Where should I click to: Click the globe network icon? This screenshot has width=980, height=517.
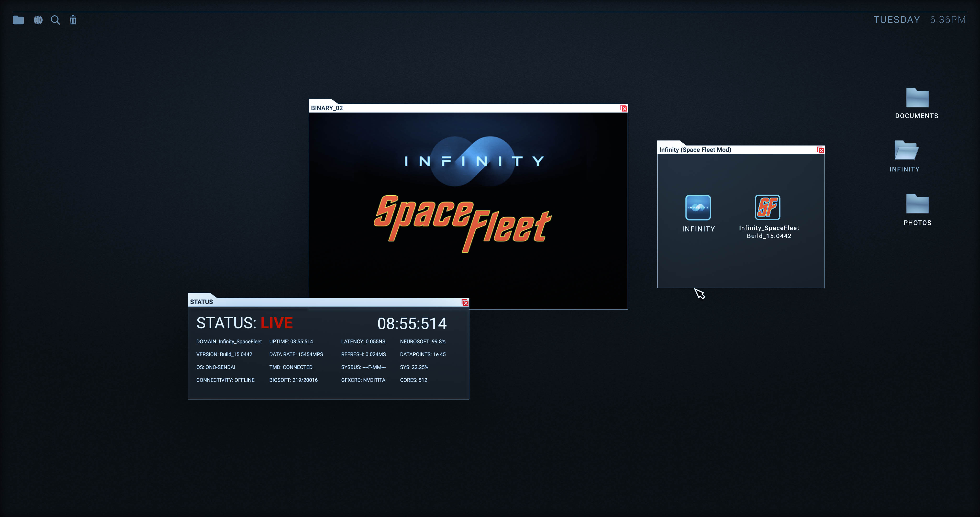click(38, 20)
